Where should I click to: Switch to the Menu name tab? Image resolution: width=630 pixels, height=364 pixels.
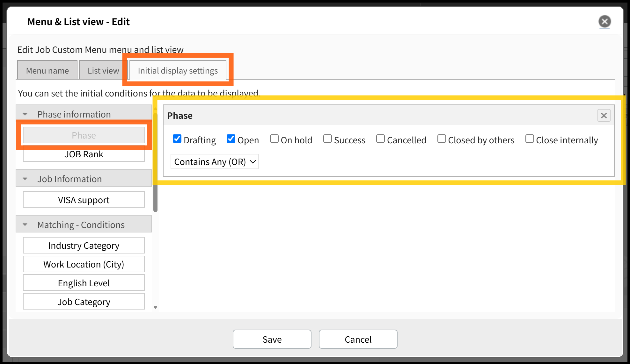pyautogui.click(x=47, y=70)
